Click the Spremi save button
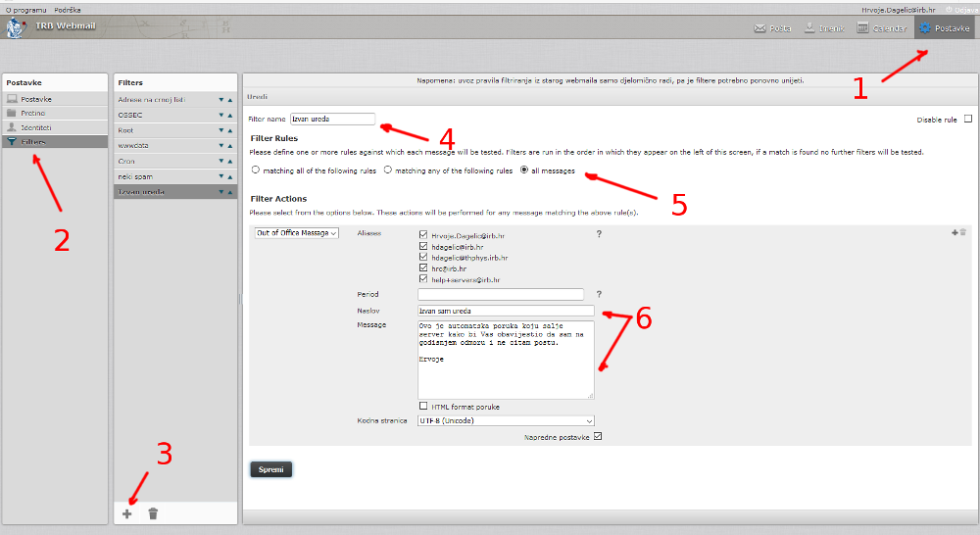 point(270,469)
